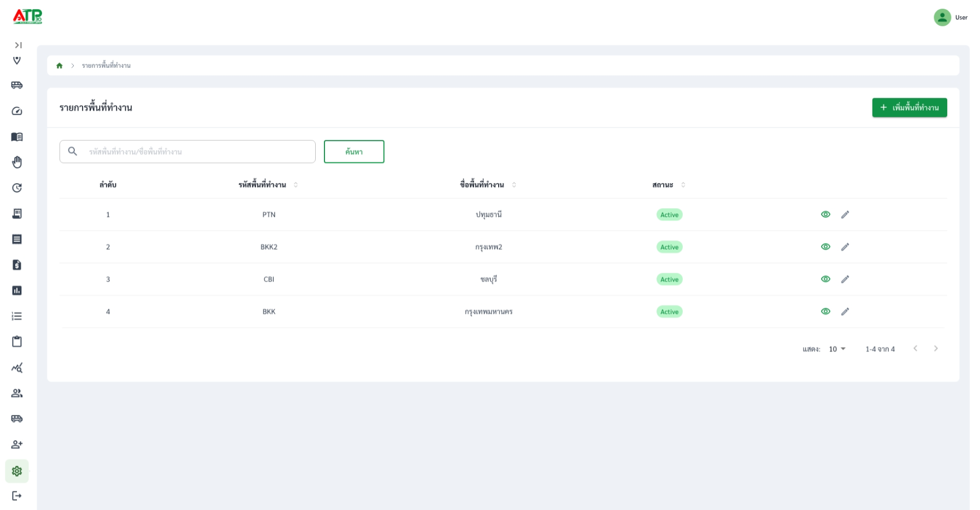
Task: Click the 1-4 จาก 4 pagination text
Action: pos(880,349)
